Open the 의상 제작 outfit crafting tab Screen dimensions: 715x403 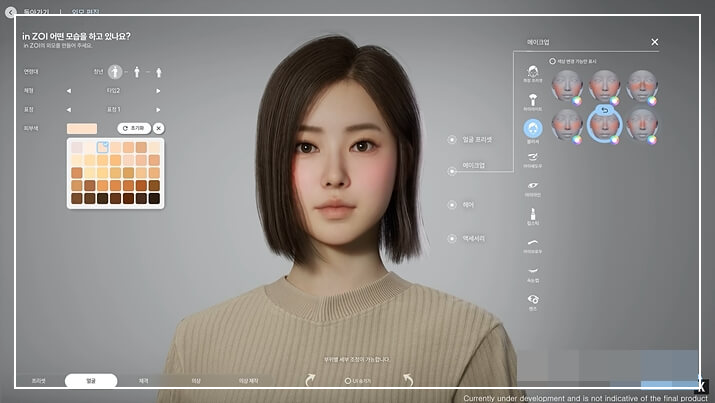tap(248, 381)
